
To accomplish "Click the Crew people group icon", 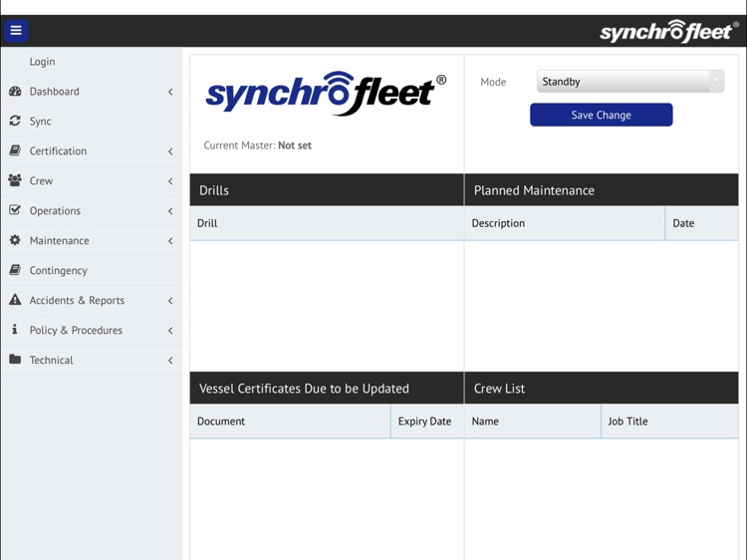I will 15,180.
